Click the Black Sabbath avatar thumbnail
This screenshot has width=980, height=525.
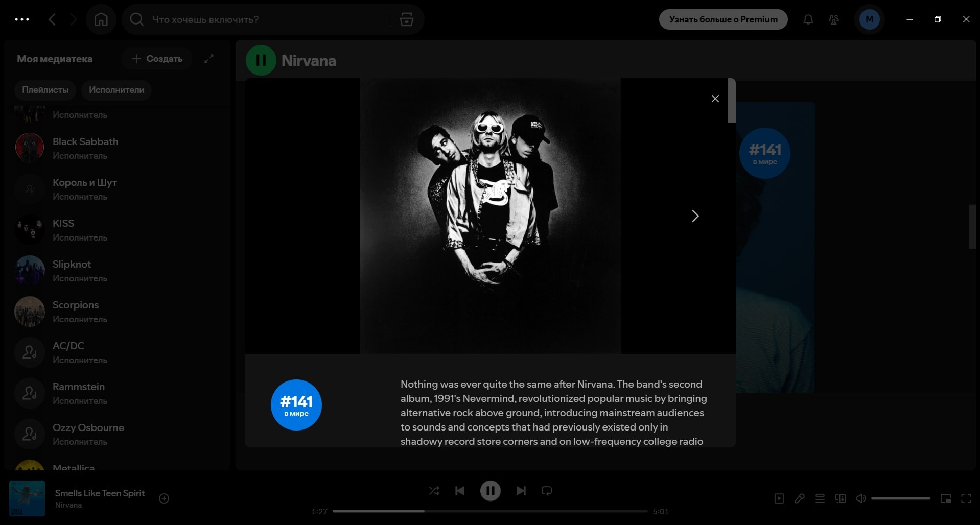(x=30, y=148)
